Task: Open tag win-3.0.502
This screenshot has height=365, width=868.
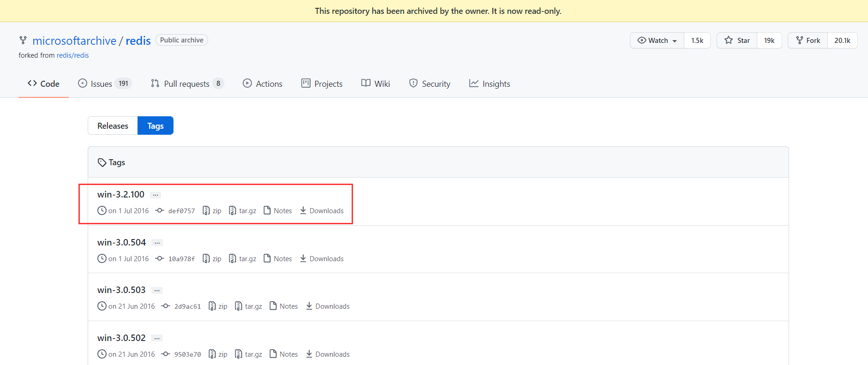Action: pos(121,338)
